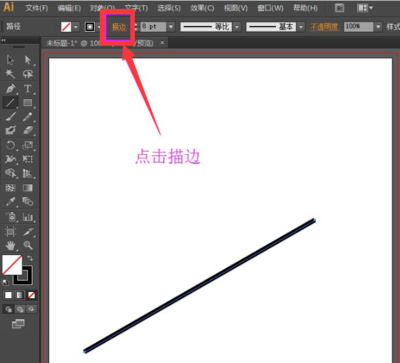Activate Draw Normal mode

point(9,309)
